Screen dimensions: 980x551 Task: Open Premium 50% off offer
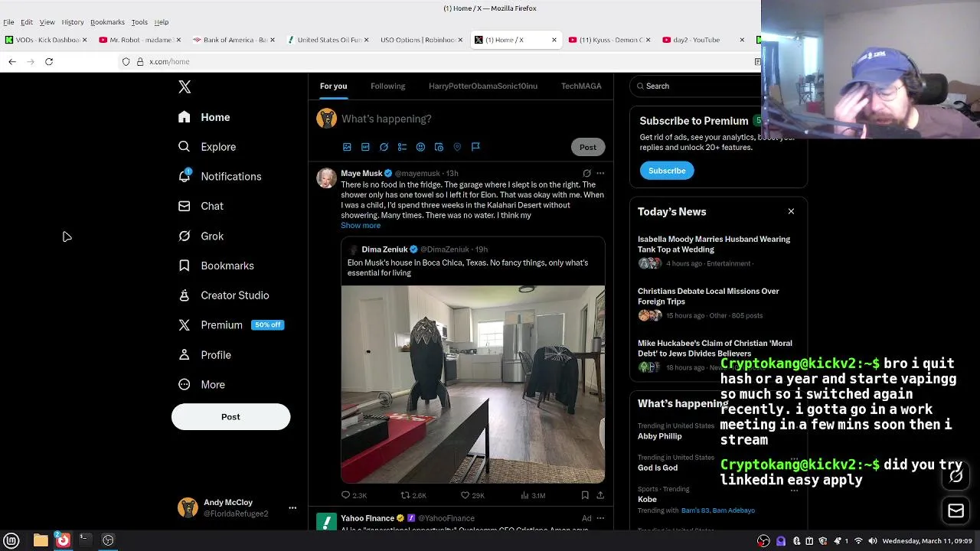tap(230, 325)
